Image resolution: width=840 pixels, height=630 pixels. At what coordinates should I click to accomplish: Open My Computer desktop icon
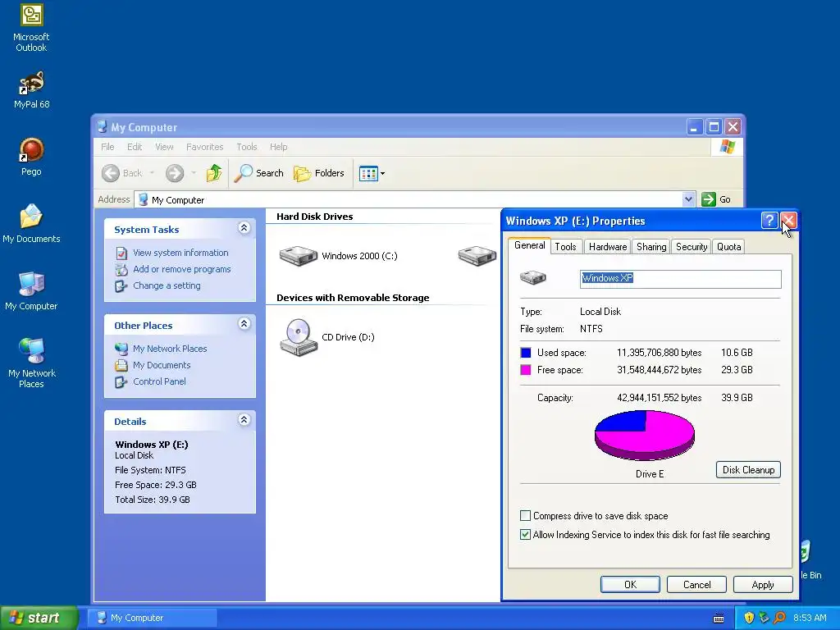point(31,291)
